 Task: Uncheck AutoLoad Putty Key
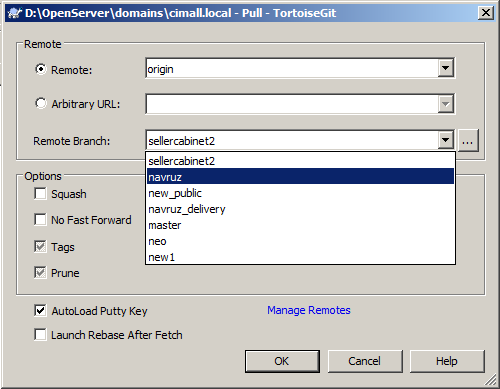[40, 311]
